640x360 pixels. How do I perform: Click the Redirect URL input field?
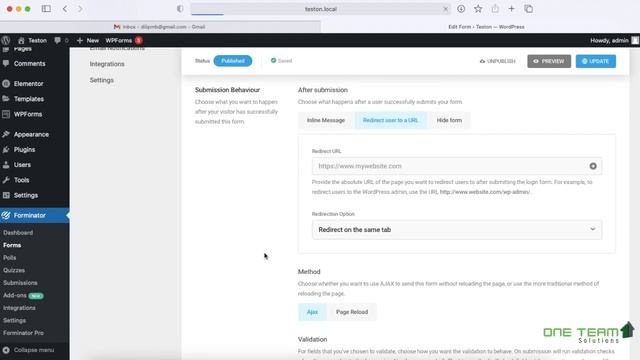tap(457, 166)
